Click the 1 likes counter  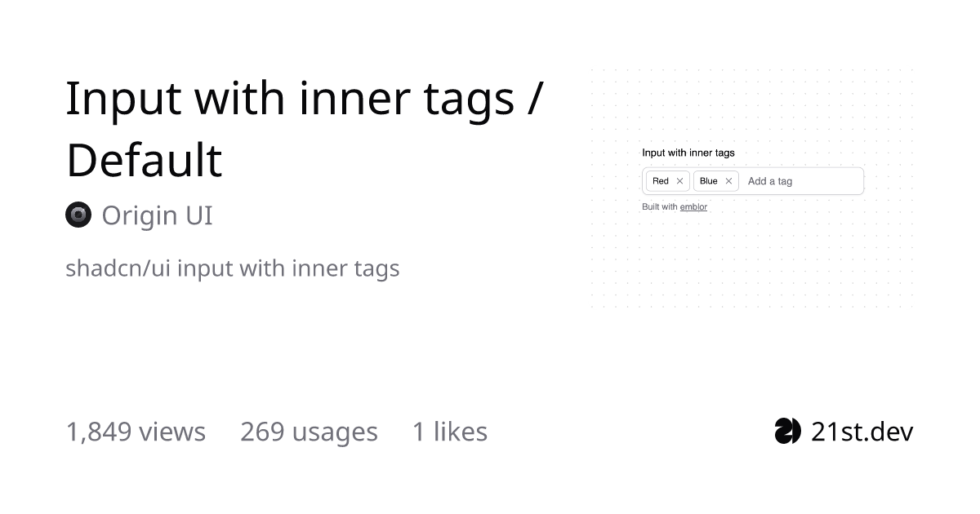pos(450,431)
